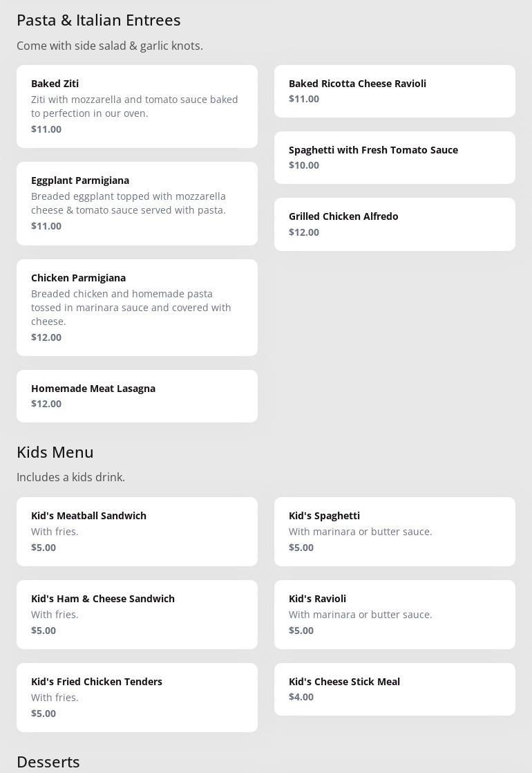Viewport: 532px width, 773px height.
Task: Click the $4.00 Kid's Cheese Stick price
Action: tap(301, 697)
